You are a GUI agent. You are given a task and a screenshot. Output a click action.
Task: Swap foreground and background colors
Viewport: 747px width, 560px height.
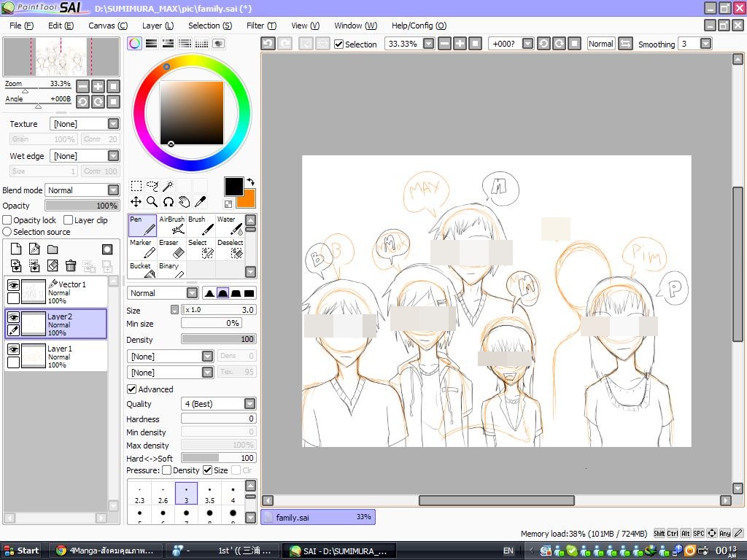point(251,182)
